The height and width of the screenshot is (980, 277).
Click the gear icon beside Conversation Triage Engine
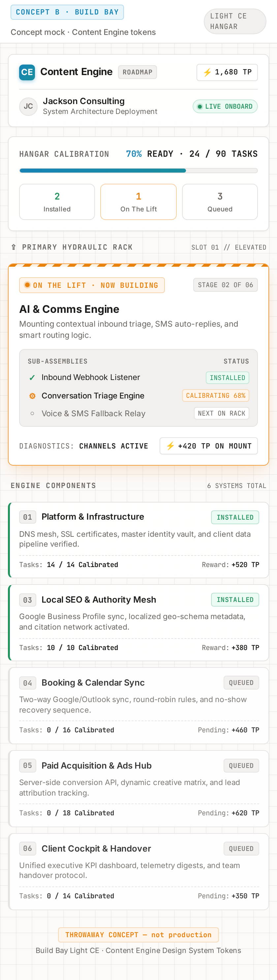[32, 395]
